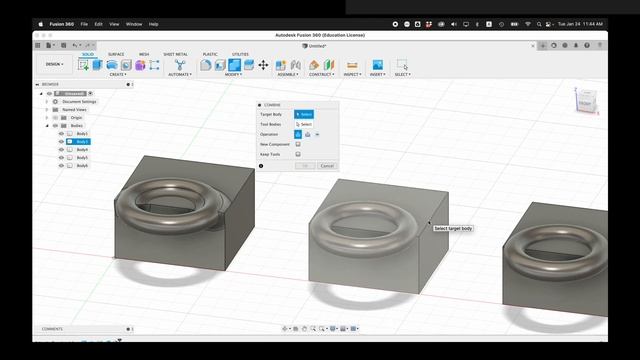Open the Window menu
This screenshot has width=640, height=360.
134,24
